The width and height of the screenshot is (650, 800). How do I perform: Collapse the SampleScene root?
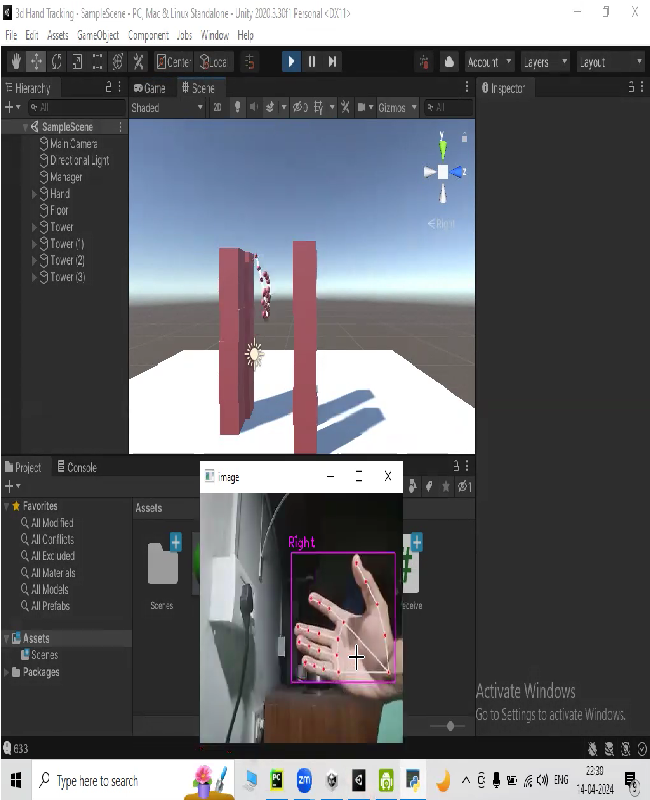pos(26,127)
